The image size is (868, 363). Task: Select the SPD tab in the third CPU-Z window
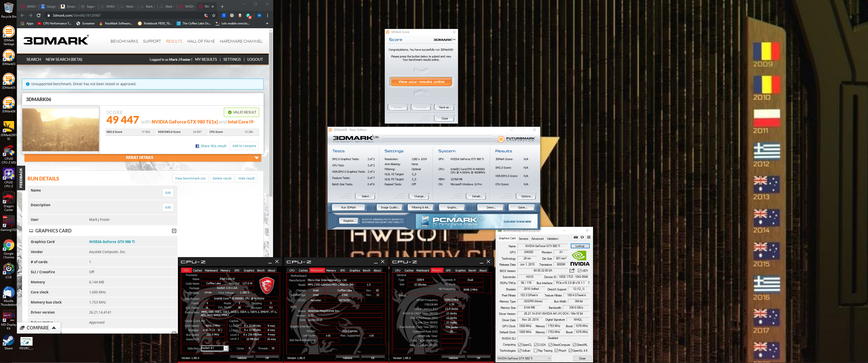click(x=448, y=270)
